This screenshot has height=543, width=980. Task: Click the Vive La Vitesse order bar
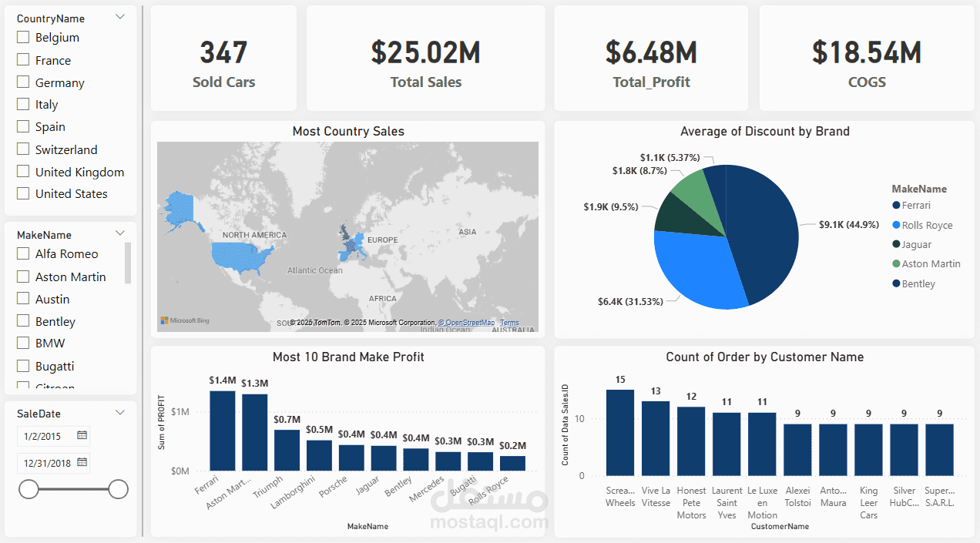pos(656,438)
